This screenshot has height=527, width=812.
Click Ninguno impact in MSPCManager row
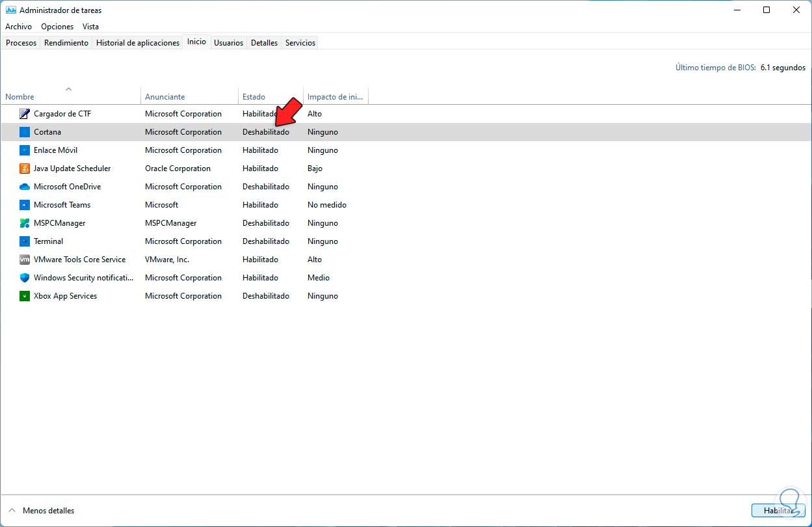(322, 223)
